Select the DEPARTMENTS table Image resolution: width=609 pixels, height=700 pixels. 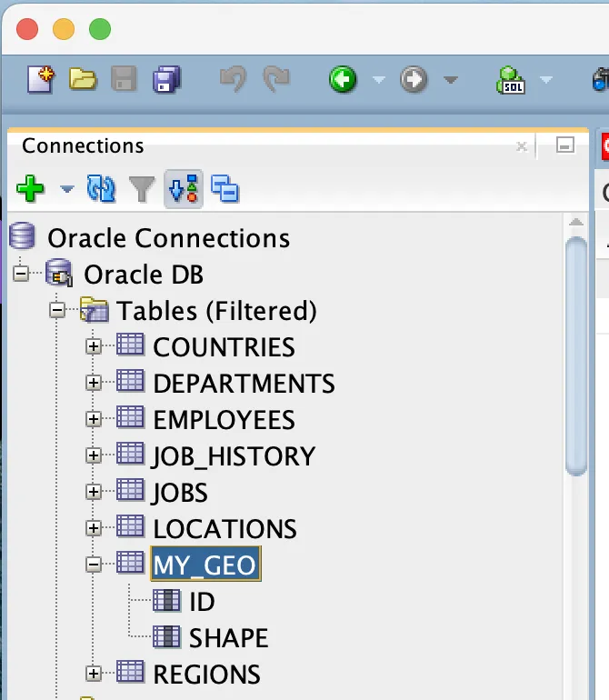point(244,384)
